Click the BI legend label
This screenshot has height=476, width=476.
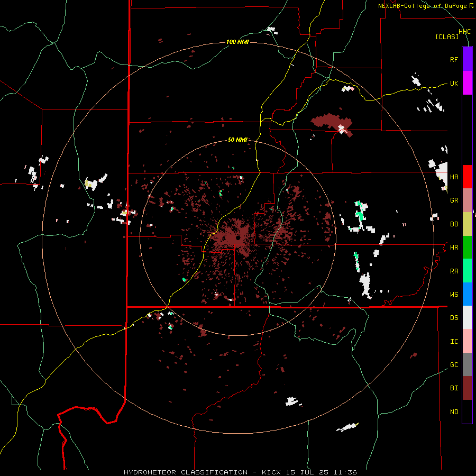(454, 388)
